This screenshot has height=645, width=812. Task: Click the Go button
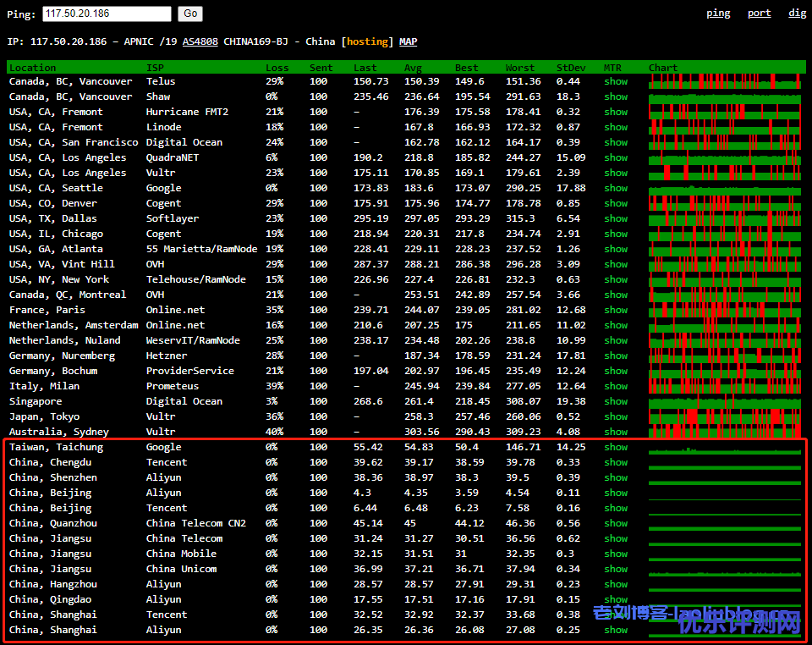pyautogui.click(x=190, y=14)
